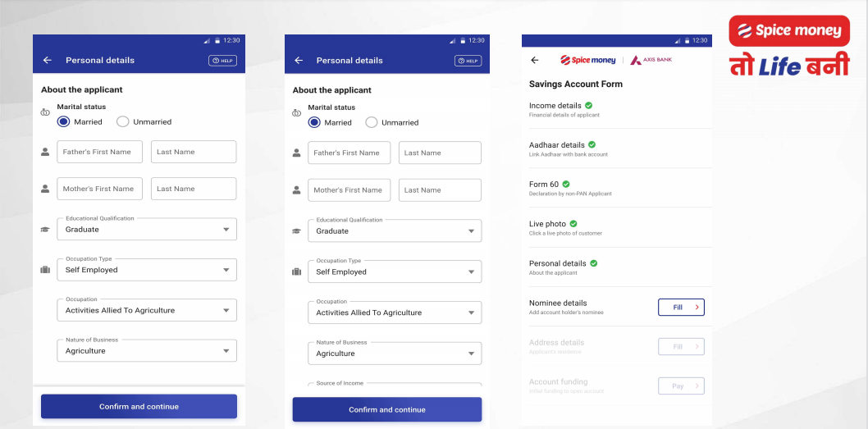868x429 pixels.
Task: Open Occupation Type dropdown on first screen
Action: click(x=147, y=270)
